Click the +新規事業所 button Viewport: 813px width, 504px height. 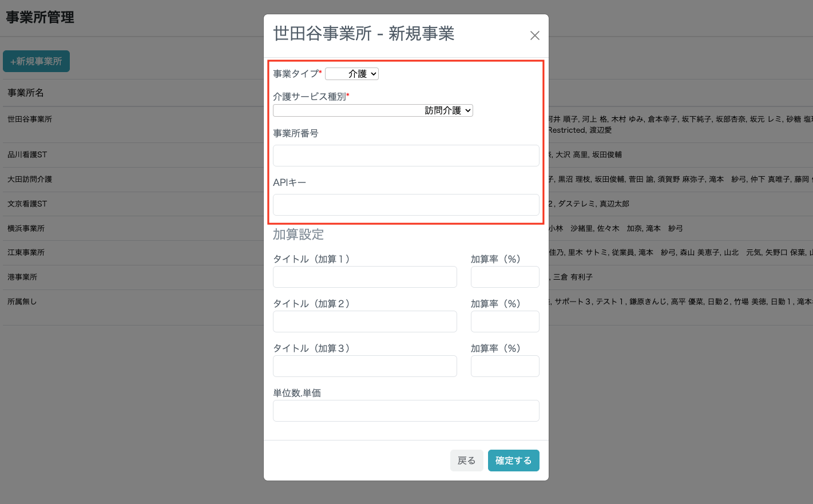(36, 61)
